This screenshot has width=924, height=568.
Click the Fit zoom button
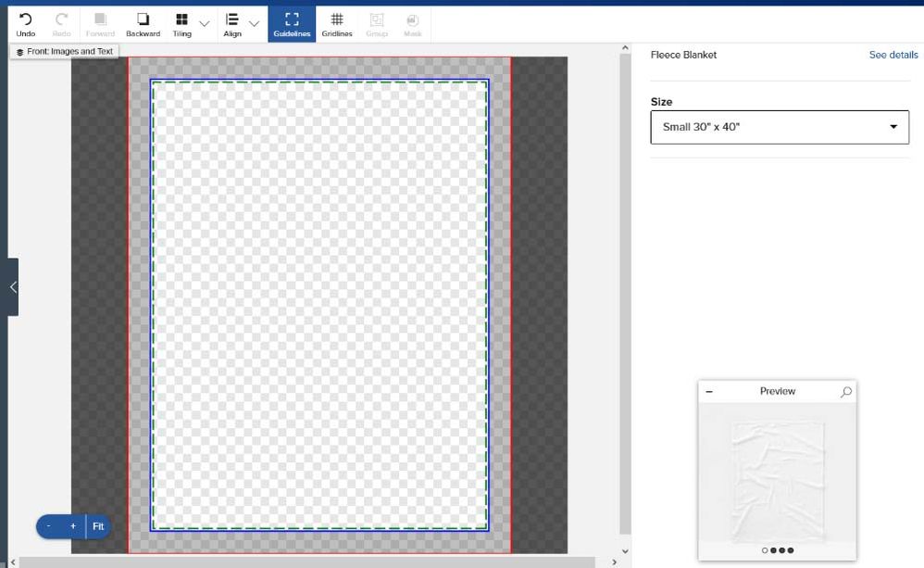click(x=98, y=526)
